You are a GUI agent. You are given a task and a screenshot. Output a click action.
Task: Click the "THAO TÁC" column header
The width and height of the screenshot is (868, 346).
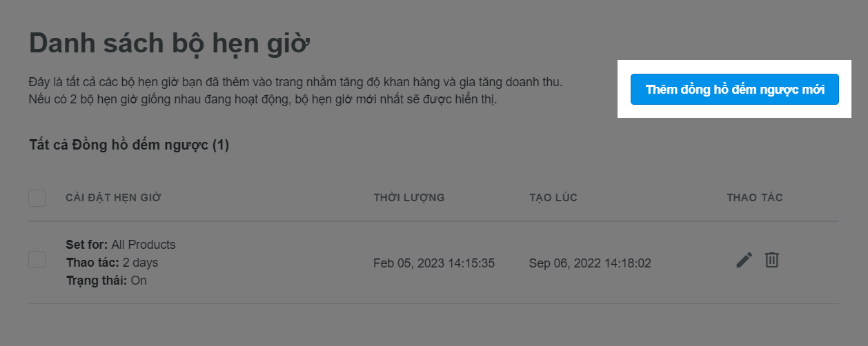point(755,198)
